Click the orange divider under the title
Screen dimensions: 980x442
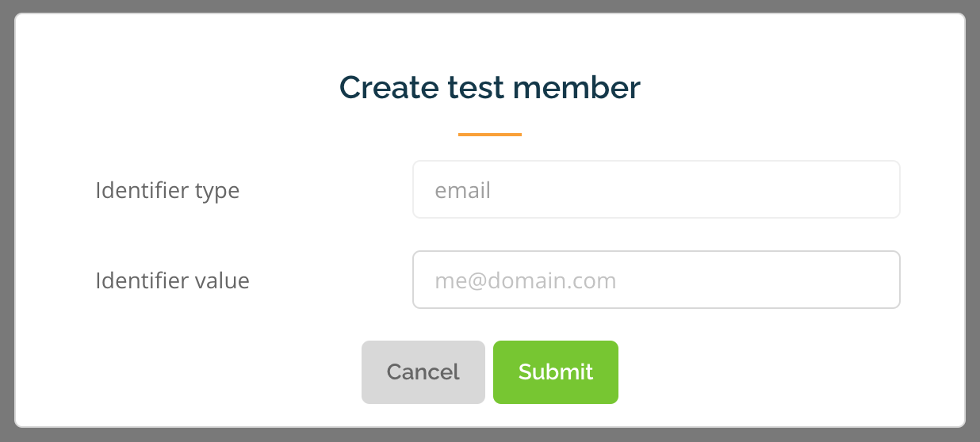(490, 135)
